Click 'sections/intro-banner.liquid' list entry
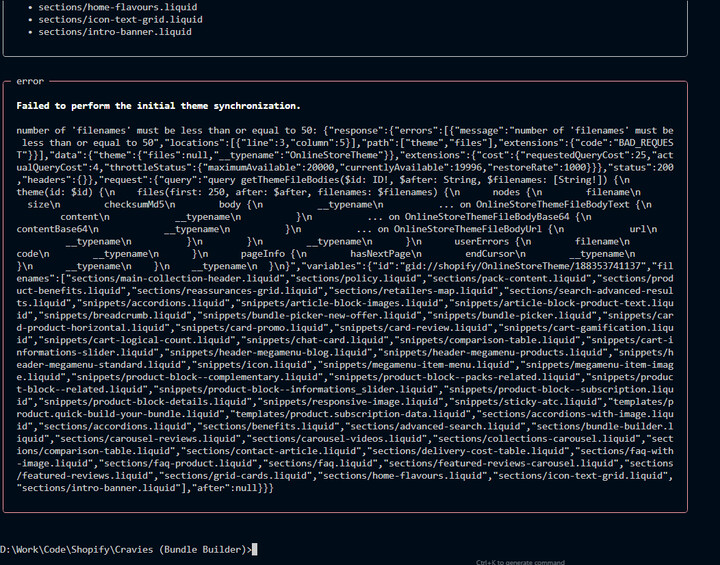Image resolution: width=720 pixels, height=565 pixels. tap(115, 32)
